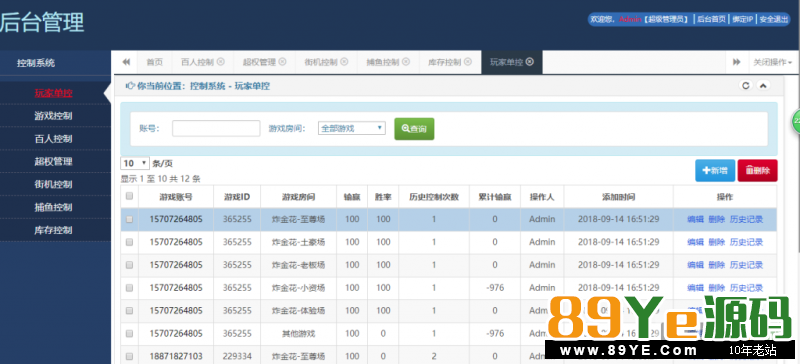Click 编辑 in the 炸金花-至尊场 first row

point(695,219)
